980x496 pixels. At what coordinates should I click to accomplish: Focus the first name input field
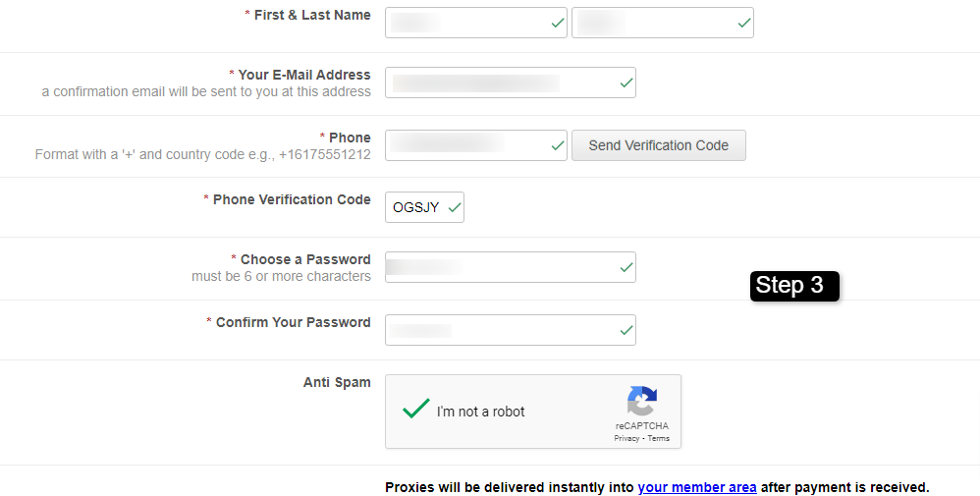(466, 23)
